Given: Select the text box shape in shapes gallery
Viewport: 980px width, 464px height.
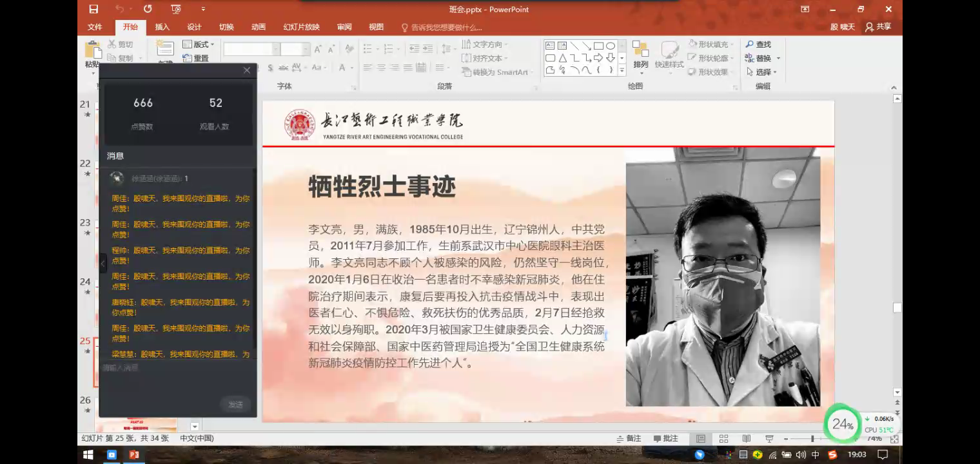Looking at the screenshot, I should (x=550, y=46).
